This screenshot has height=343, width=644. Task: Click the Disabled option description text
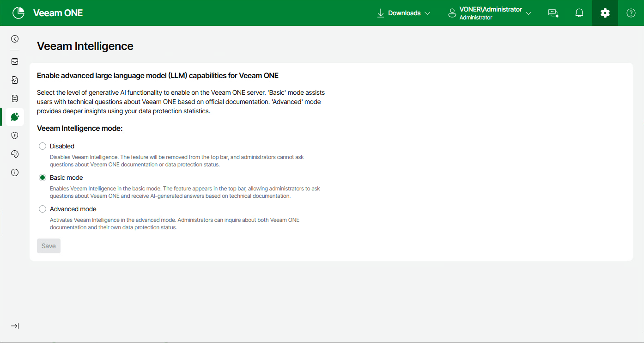[177, 161]
